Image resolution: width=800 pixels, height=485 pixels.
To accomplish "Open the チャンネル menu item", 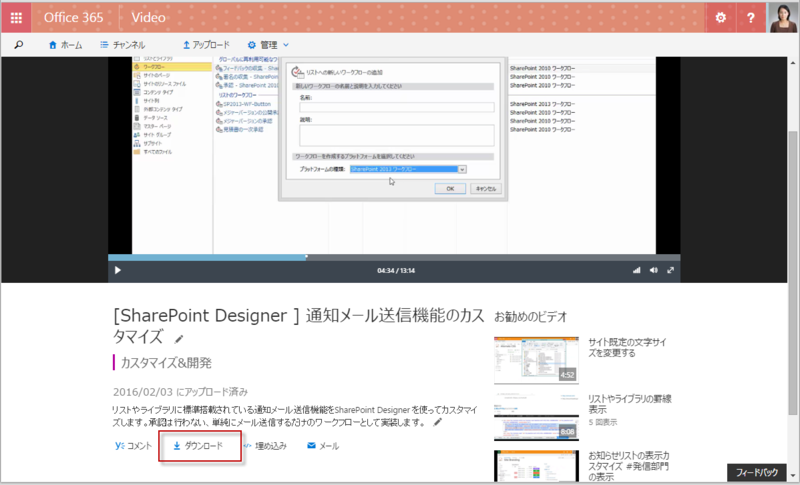I will click(122, 45).
